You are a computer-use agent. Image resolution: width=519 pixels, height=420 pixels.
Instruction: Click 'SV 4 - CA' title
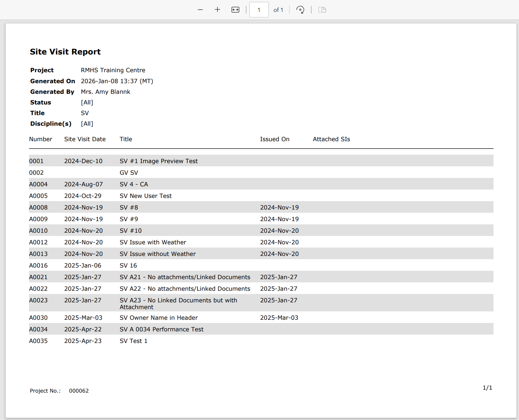click(x=134, y=184)
